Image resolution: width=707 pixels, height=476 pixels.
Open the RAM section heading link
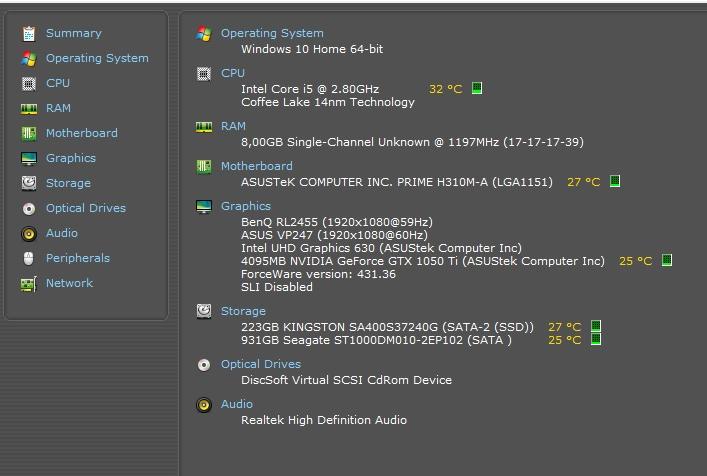coord(233,126)
